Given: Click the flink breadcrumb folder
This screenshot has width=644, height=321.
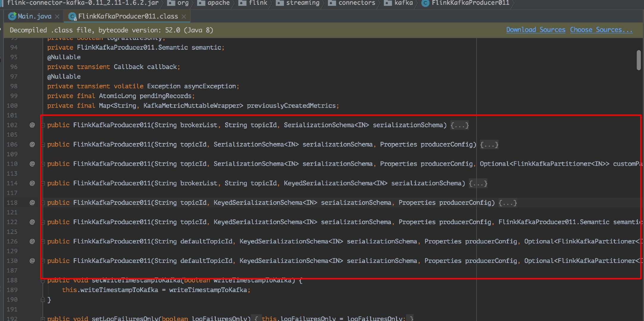Looking at the screenshot, I should pos(253,3).
